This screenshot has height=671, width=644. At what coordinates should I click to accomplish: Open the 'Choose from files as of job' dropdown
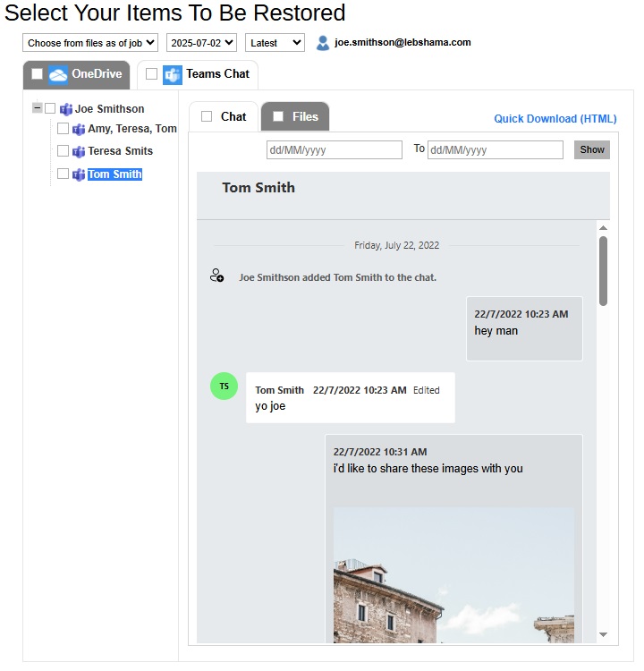tap(90, 43)
